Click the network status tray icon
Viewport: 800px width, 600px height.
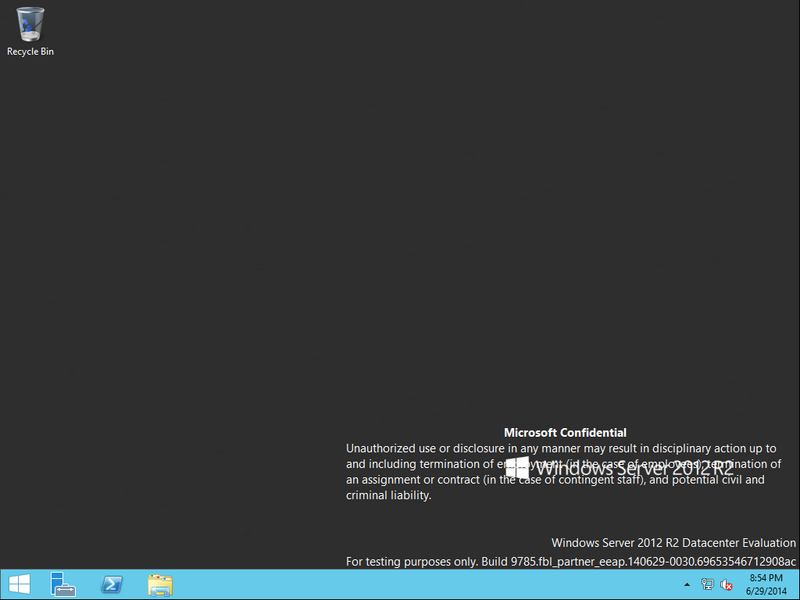click(707, 584)
